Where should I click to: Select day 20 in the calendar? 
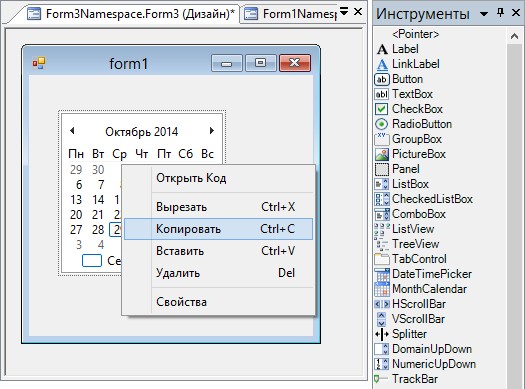tap(76, 215)
